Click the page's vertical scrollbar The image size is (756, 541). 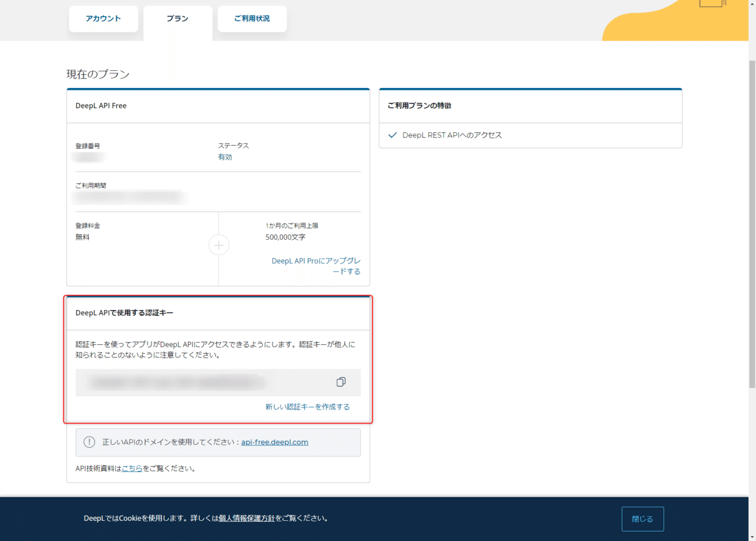[x=752, y=224]
